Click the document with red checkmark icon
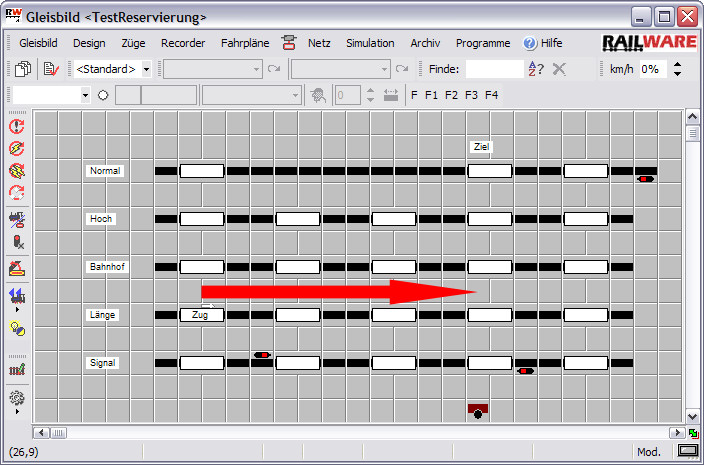This screenshot has width=704, height=465. pyautogui.click(x=52, y=69)
